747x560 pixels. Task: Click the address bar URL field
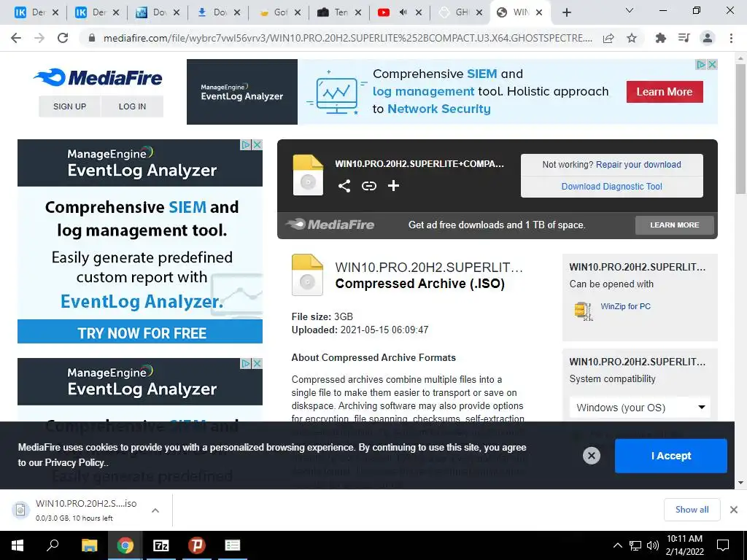tap(348, 38)
